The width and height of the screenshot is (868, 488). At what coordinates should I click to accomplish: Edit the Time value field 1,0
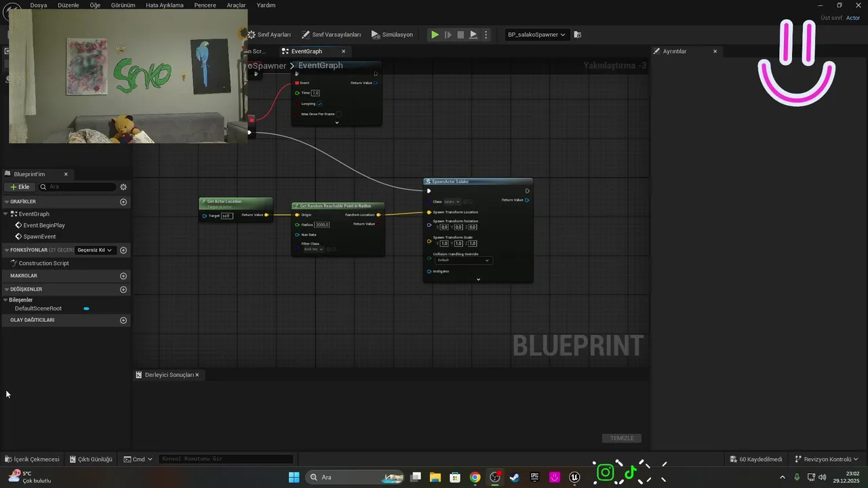tap(315, 93)
